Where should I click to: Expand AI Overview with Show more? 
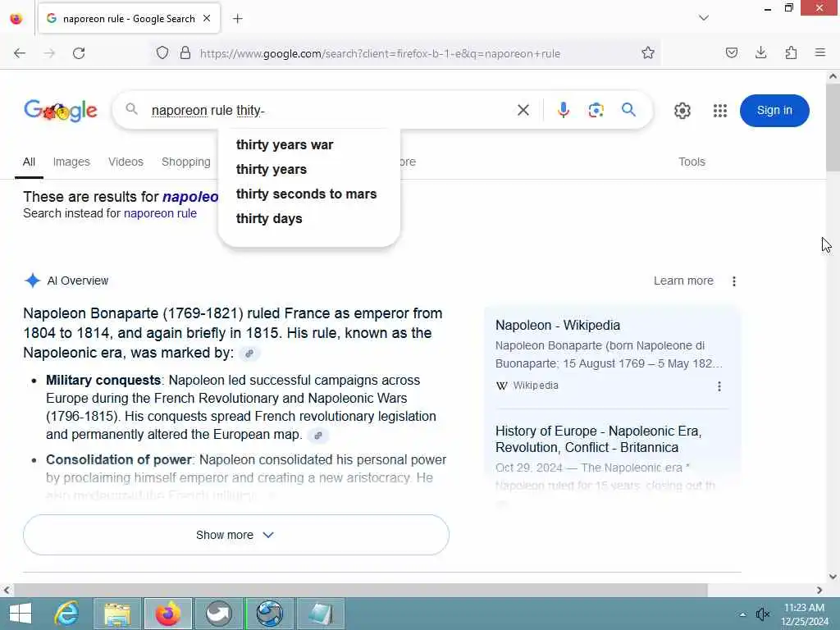236,535
